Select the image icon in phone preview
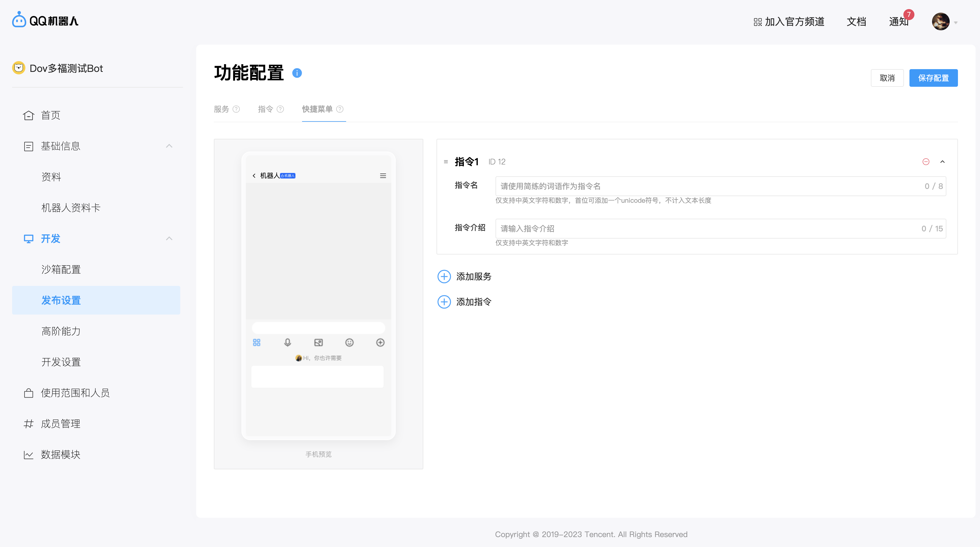 [x=318, y=342]
